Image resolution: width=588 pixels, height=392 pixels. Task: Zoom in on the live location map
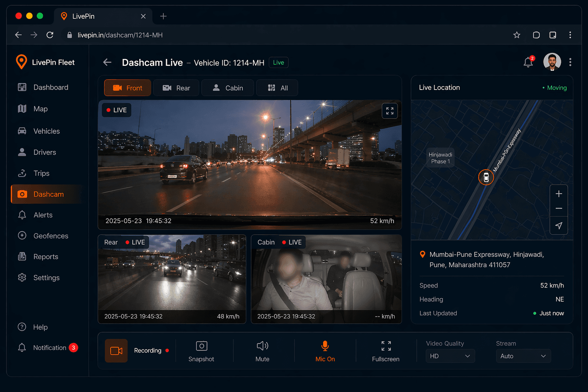pos(559,194)
